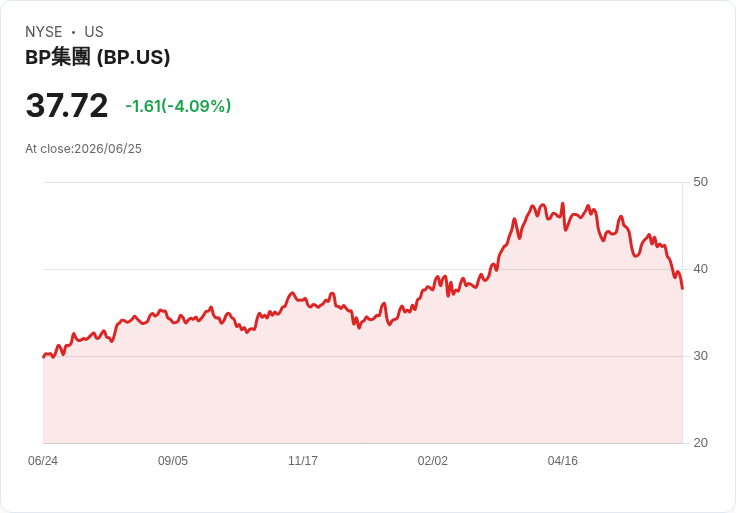Screen dimensions: 736x513
Task: Click the BP集團 (BP.US) stock title
Action: point(98,57)
